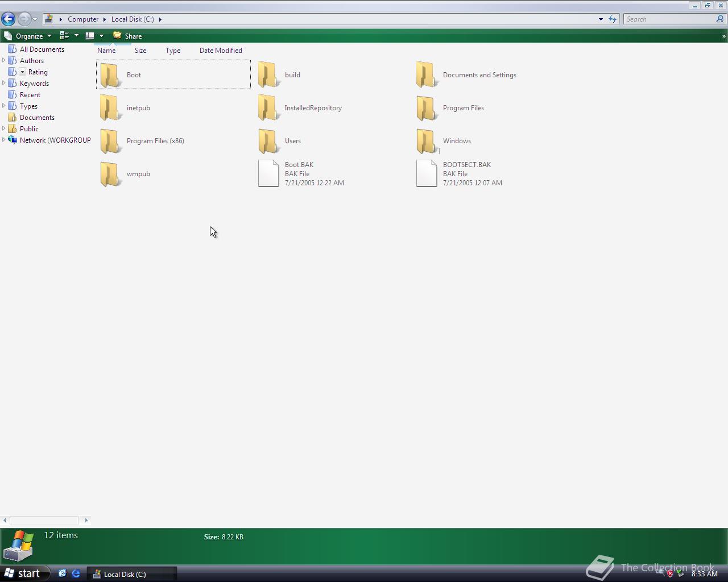
Task: Expand the Authors tree node
Action: (4, 60)
